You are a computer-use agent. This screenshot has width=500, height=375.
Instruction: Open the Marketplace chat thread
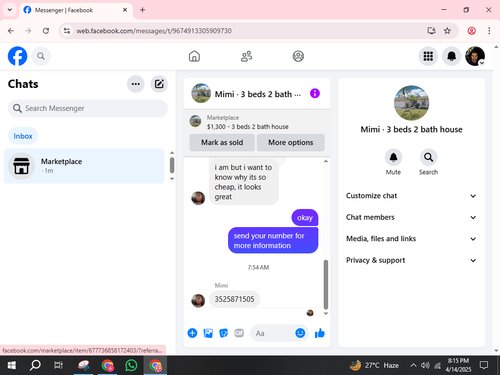click(x=84, y=166)
